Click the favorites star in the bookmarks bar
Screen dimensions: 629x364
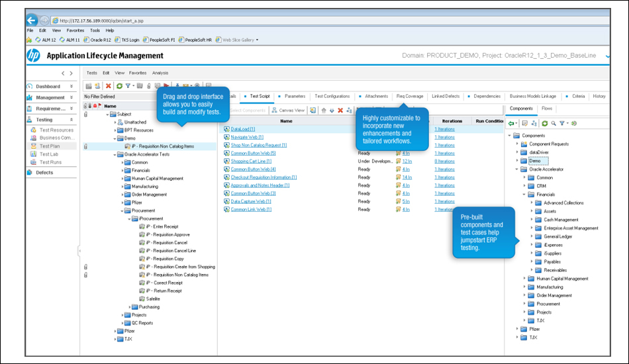coord(29,40)
